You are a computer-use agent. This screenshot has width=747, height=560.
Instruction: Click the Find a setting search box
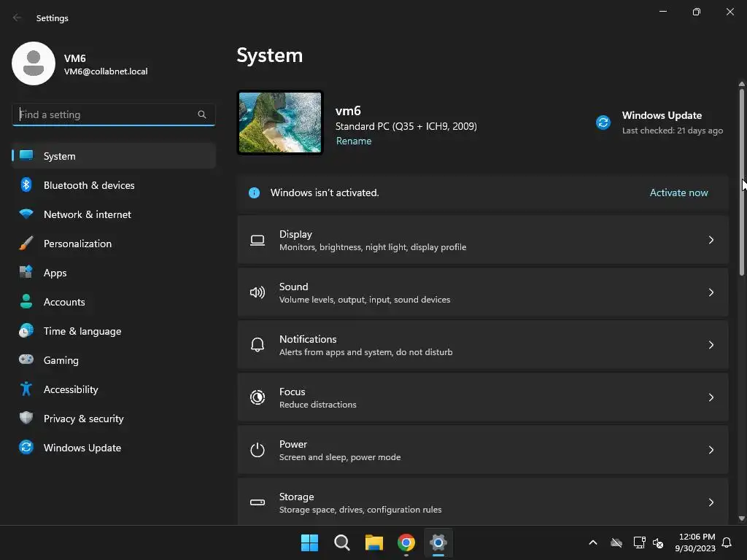[x=114, y=114]
